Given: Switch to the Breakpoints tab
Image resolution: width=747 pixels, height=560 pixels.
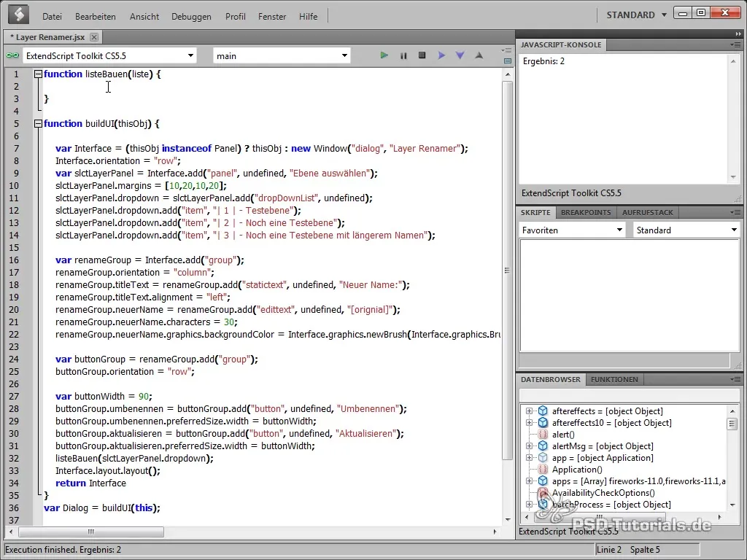Looking at the screenshot, I should point(586,212).
